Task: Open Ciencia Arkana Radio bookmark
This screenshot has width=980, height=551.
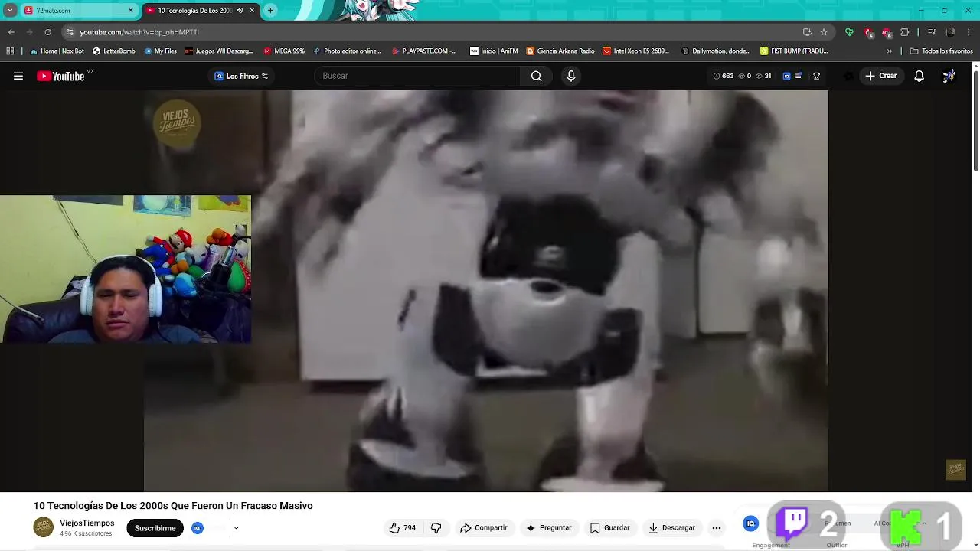Action: click(560, 51)
